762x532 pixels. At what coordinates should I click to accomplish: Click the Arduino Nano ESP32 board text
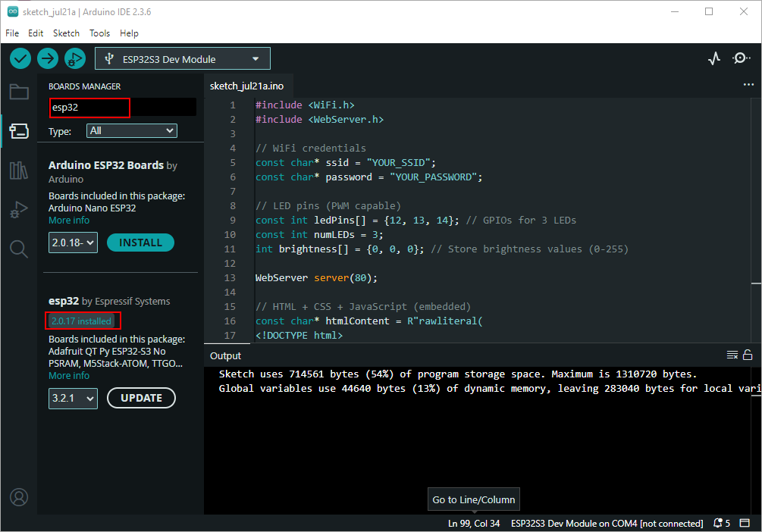pos(93,208)
